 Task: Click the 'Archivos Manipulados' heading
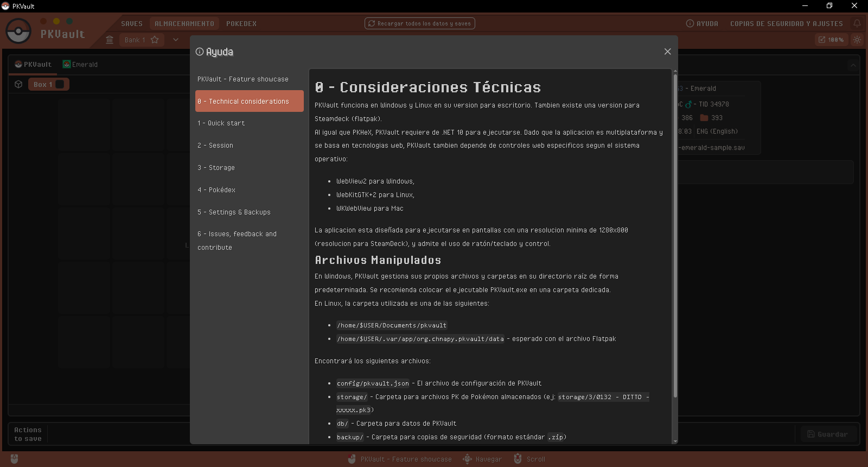tap(378, 260)
